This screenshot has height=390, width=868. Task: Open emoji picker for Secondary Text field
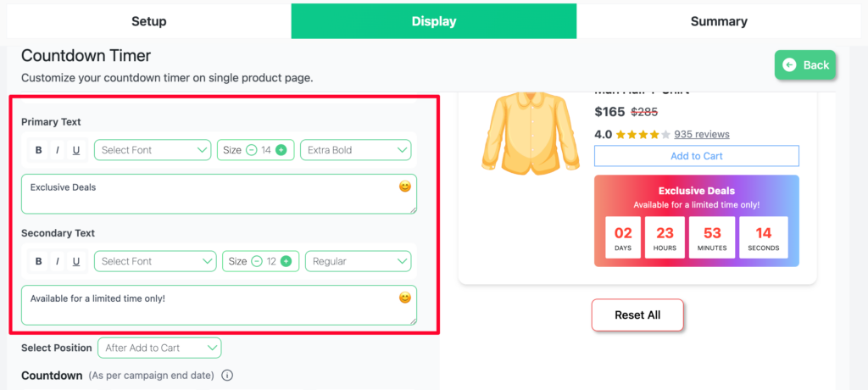(x=405, y=298)
